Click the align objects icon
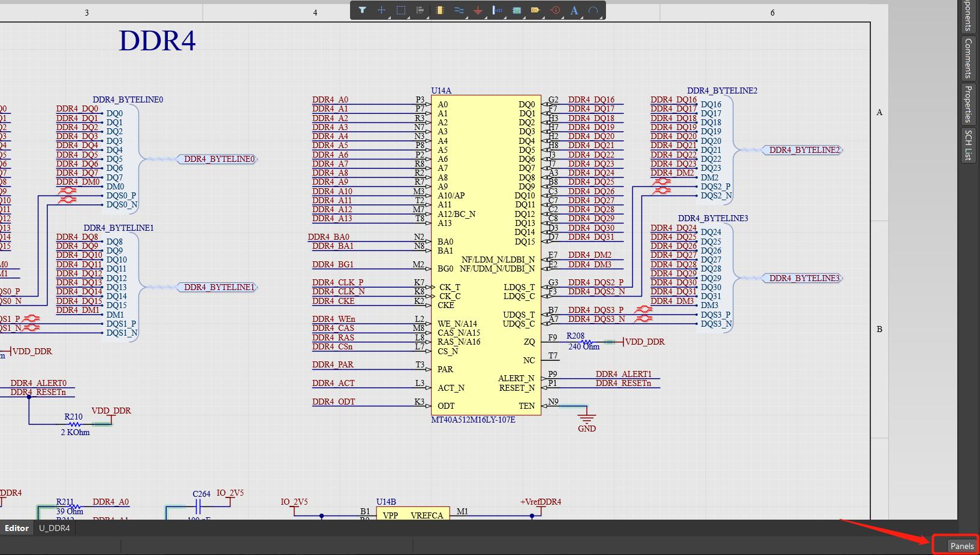 (420, 10)
